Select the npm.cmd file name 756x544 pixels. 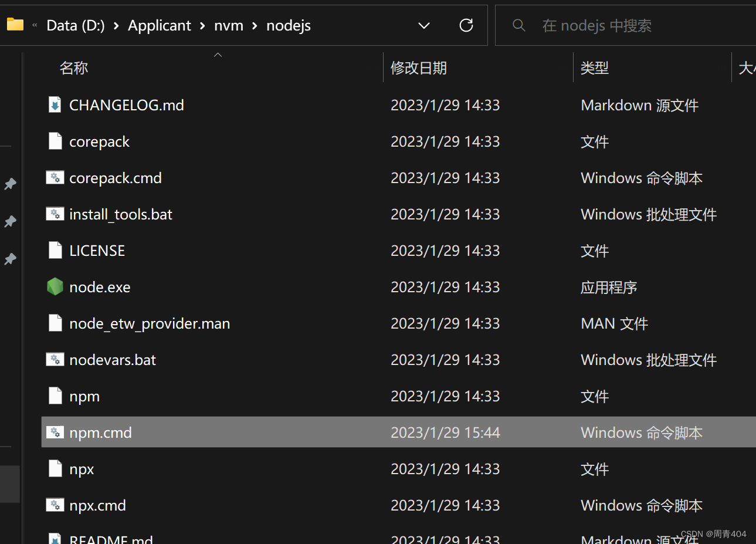pyautogui.click(x=100, y=433)
